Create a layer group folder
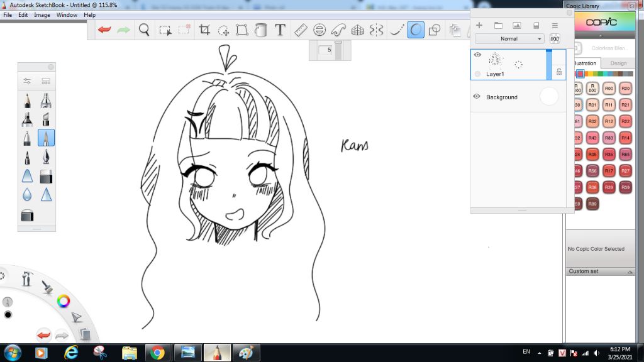Screen dimensions: 644x362 pos(498,25)
